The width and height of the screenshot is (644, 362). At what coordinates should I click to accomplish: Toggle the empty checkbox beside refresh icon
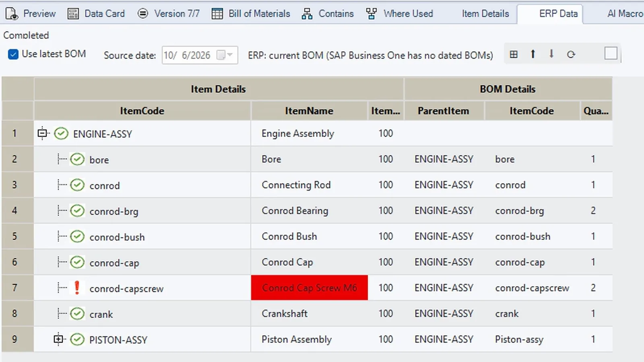[611, 53]
